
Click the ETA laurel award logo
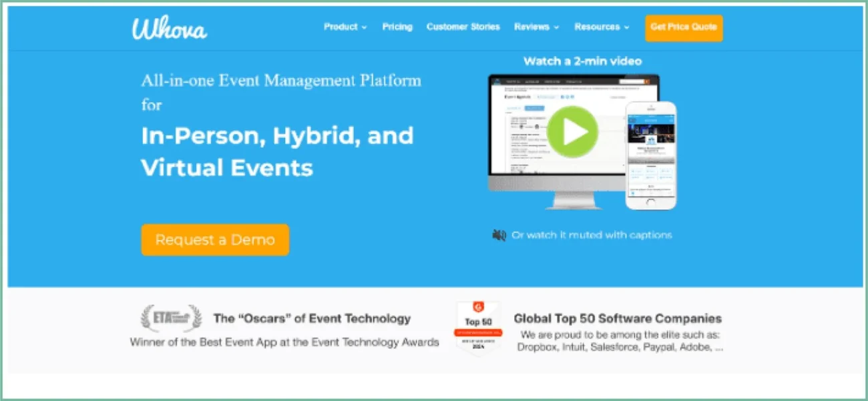click(171, 319)
